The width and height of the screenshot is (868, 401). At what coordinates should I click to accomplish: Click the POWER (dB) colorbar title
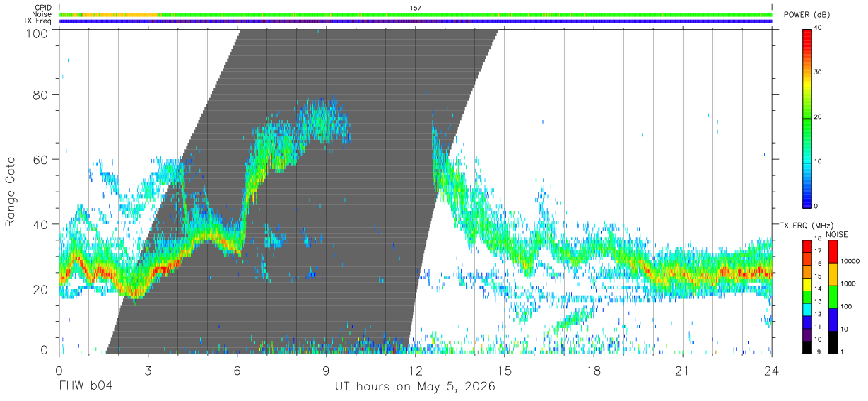coord(807,15)
